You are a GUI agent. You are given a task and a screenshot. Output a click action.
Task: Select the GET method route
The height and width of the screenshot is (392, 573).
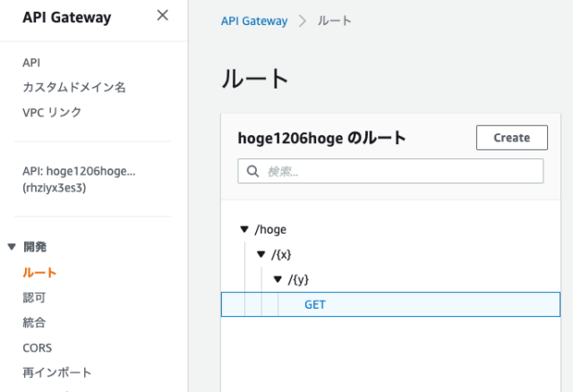[x=390, y=304]
